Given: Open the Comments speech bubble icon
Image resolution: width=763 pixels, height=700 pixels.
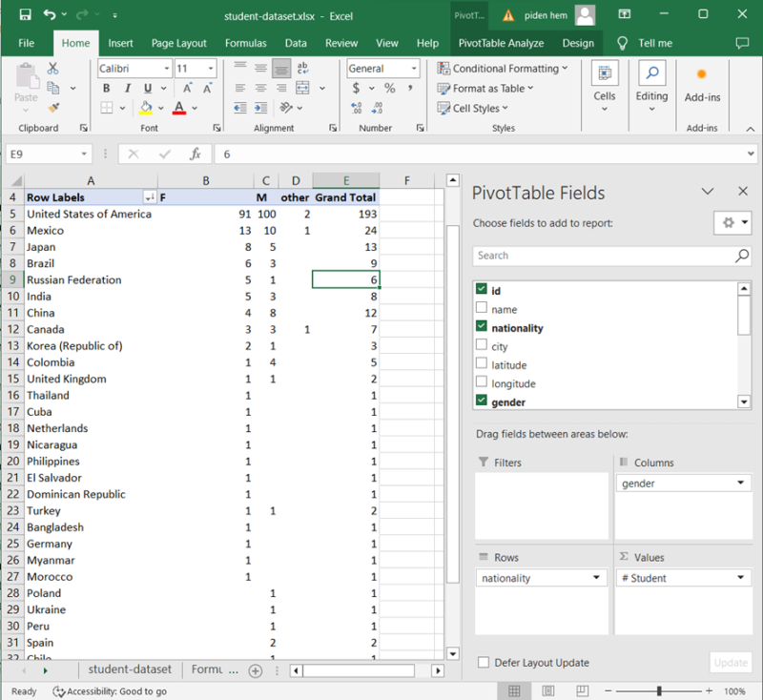Looking at the screenshot, I should [742, 43].
